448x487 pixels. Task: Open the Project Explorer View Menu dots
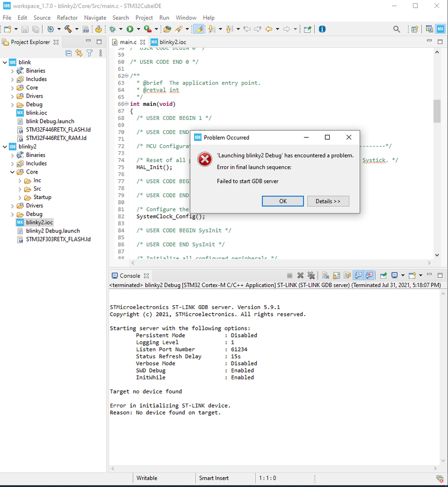click(100, 54)
